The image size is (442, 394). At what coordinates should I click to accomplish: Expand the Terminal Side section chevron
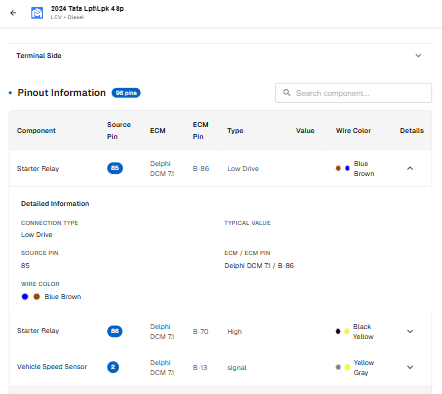(x=418, y=56)
